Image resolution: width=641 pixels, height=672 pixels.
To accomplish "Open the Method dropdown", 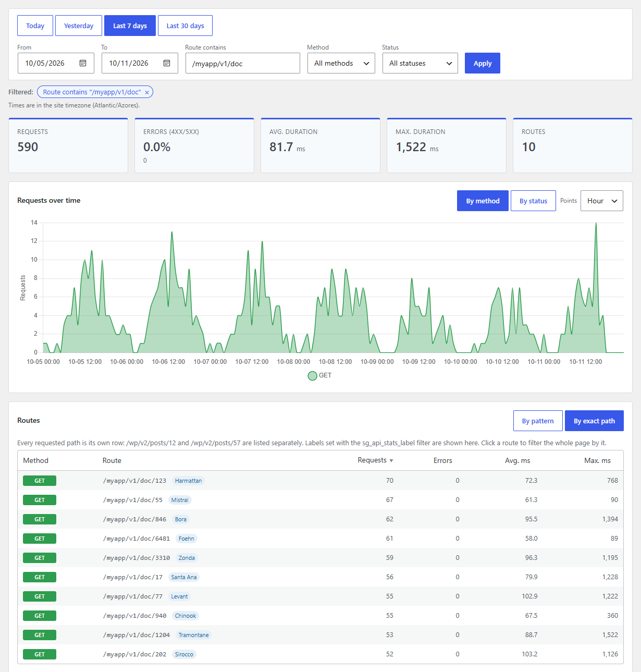I will click(x=341, y=63).
